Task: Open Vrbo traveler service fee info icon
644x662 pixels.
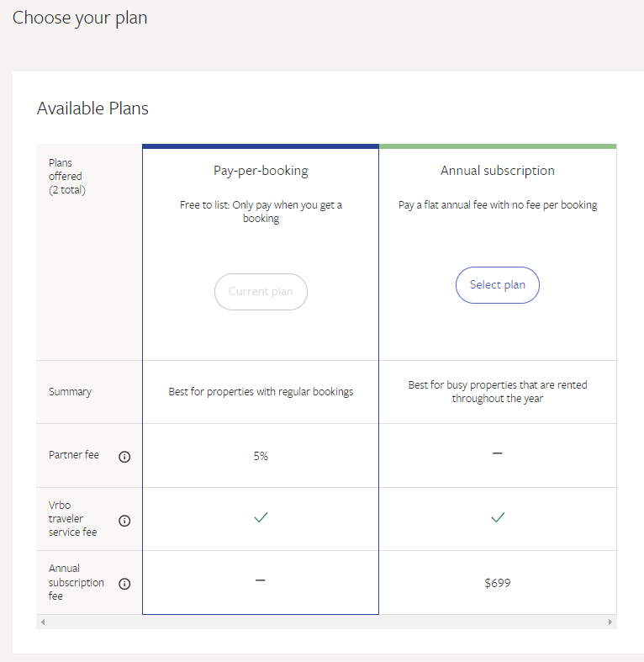Action: click(x=124, y=521)
